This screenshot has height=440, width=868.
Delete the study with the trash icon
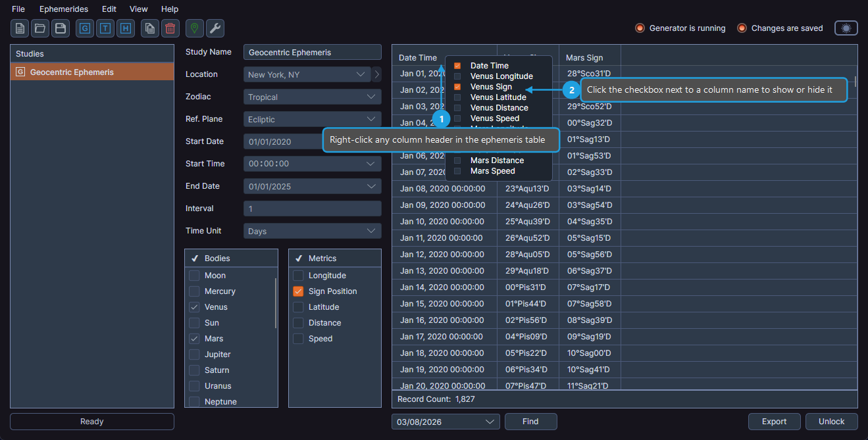point(170,28)
